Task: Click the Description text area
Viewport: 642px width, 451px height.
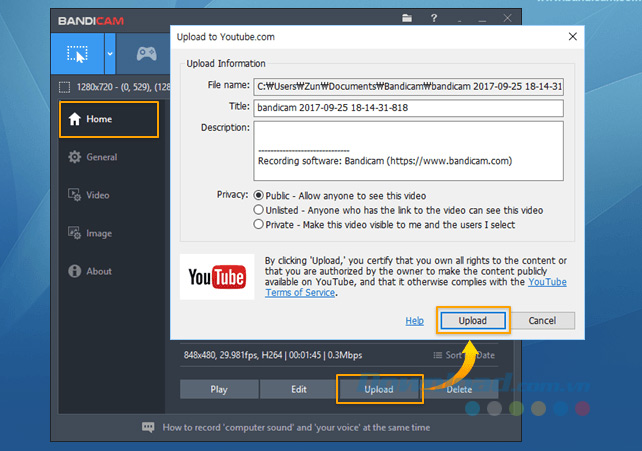Action: coord(408,151)
